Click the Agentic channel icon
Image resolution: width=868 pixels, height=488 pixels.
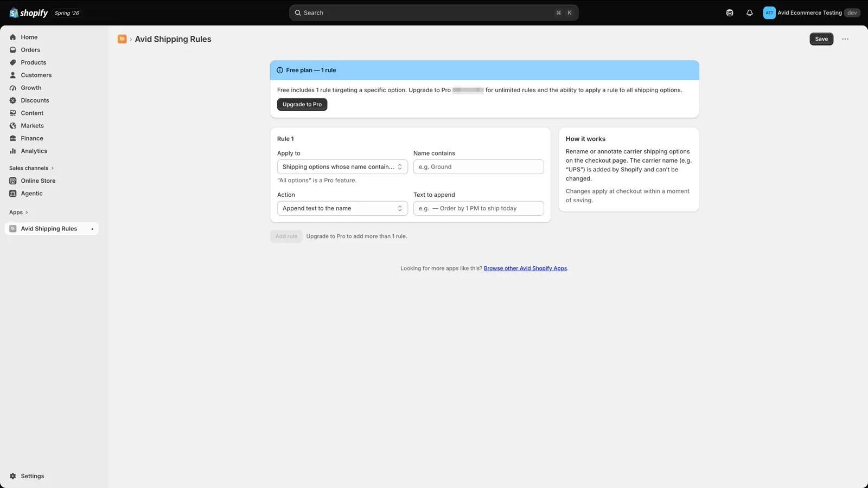[x=13, y=194]
